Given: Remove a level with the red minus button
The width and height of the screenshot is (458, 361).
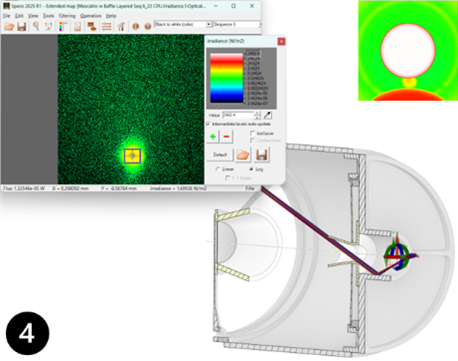Looking at the screenshot, I should point(226,137).
